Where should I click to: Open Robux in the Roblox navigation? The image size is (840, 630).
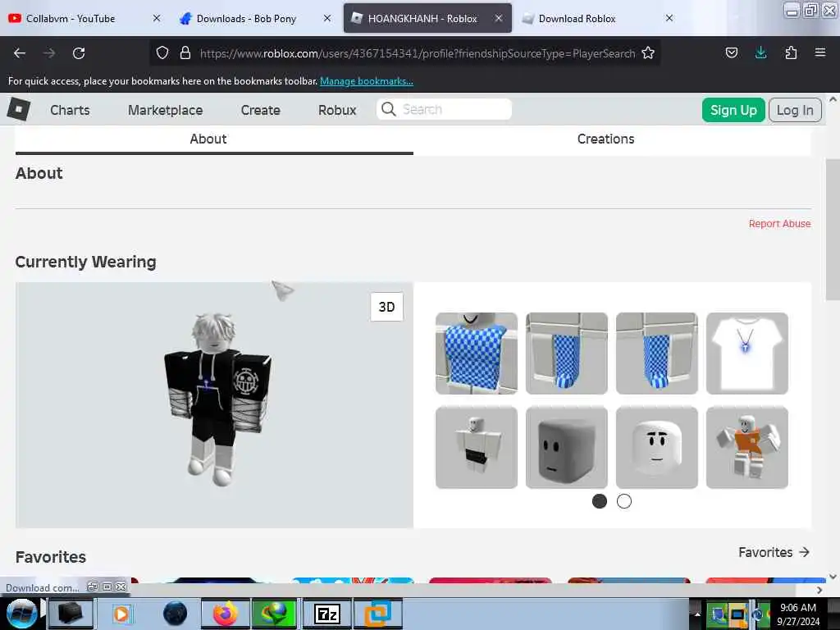(x=337, y=110)
